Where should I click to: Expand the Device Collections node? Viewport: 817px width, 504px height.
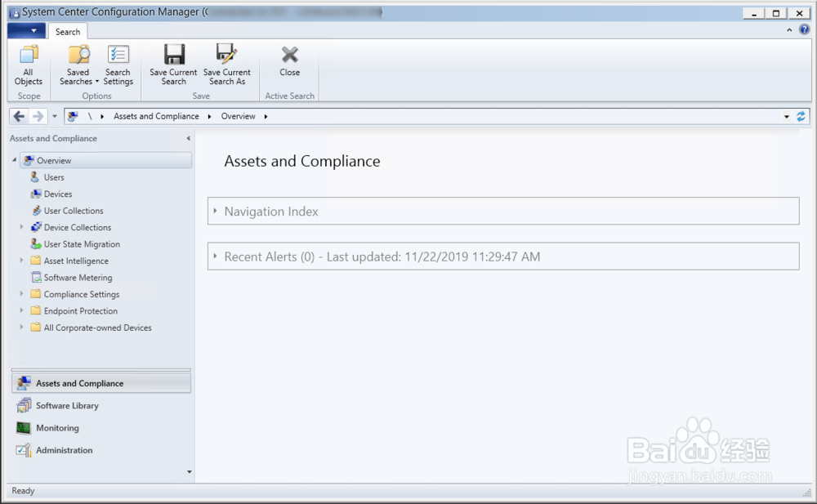click(21, 227)
